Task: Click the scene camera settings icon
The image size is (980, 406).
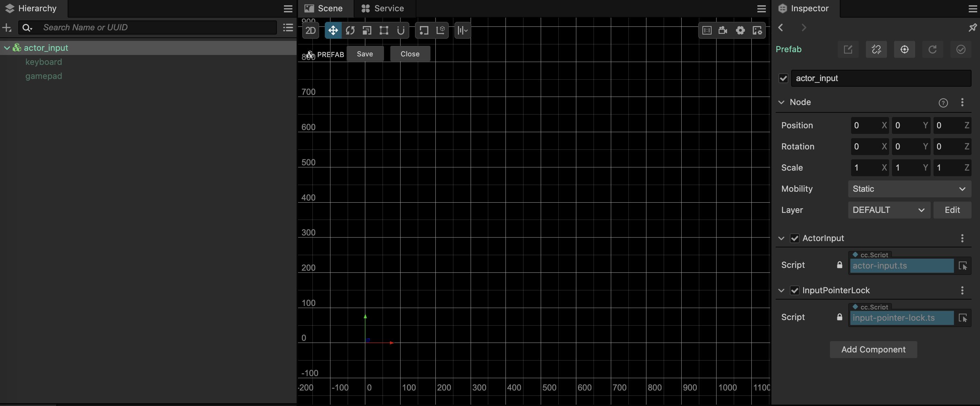Action: coord(723,30)
